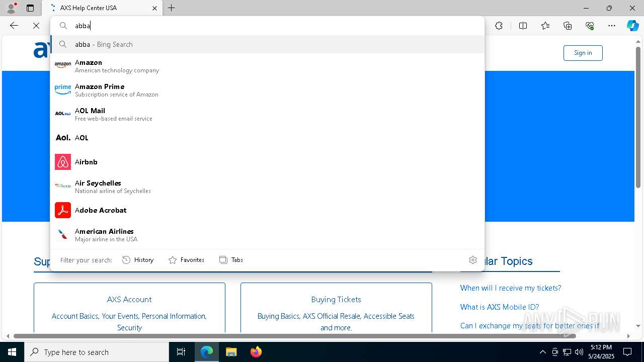Screen dimensions: 644x362
Task: Open 'When will I receive my tickets?' link
Action: pos(511,288)
